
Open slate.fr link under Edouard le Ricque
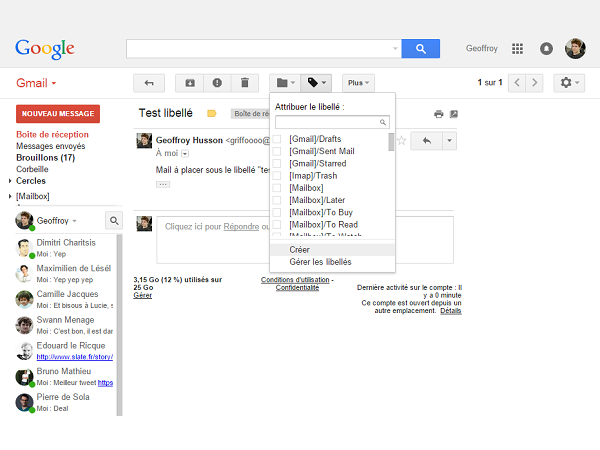pyautogui.click(x=75, y=357)
